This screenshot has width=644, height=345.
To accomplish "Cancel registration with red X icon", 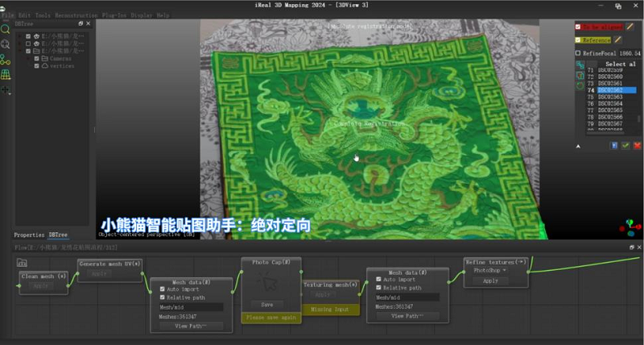I will (637, 146).
